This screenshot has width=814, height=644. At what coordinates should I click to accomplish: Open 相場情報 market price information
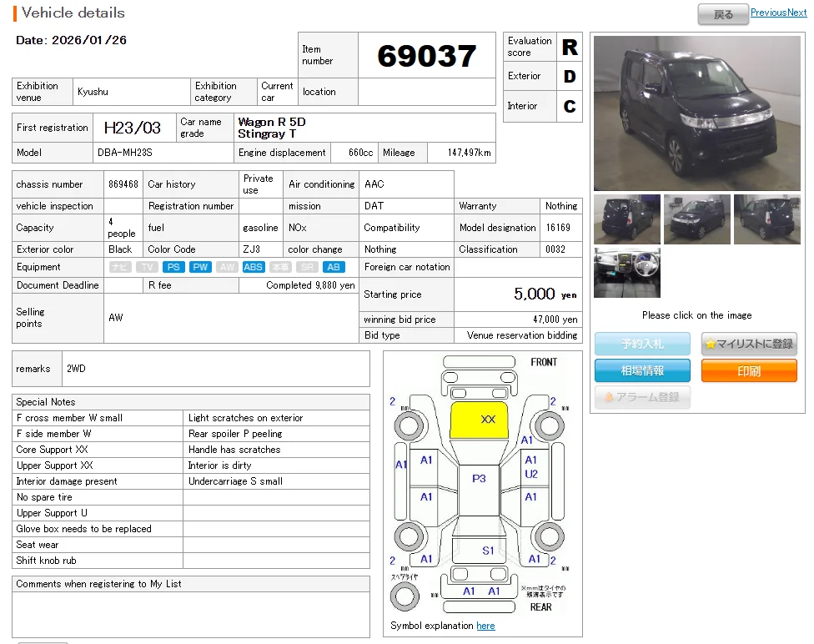pyautogui.click(x=642, y=371)
